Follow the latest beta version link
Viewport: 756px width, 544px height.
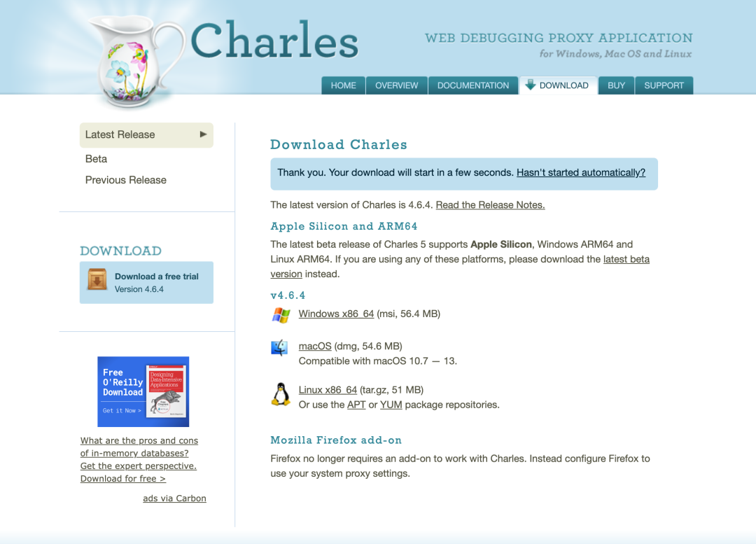click(x=626, y=260)
